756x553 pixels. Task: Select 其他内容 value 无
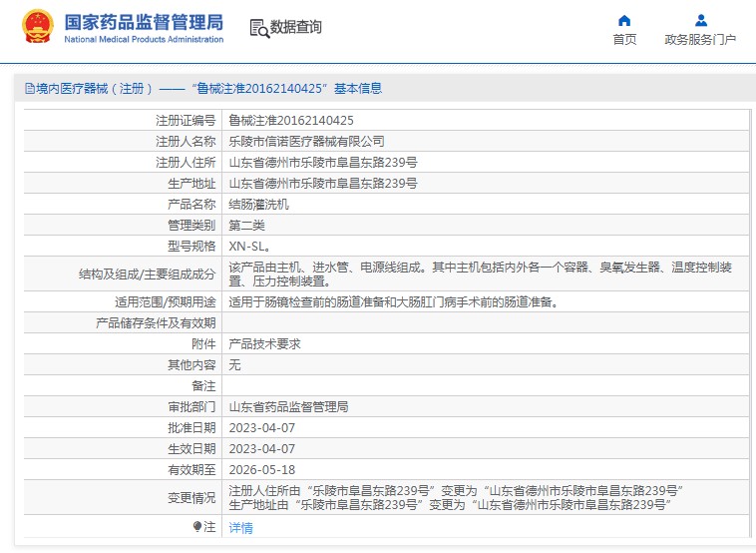coord(234,364)
